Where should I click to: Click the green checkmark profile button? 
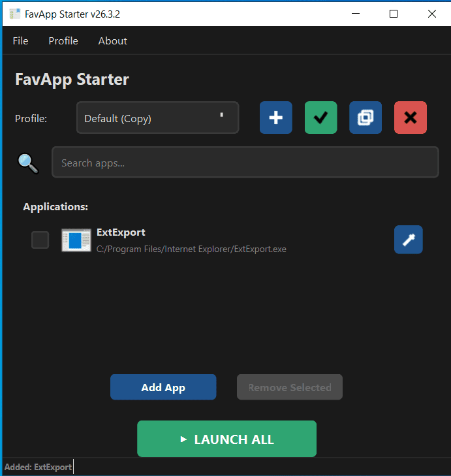(x=320, y=118)
